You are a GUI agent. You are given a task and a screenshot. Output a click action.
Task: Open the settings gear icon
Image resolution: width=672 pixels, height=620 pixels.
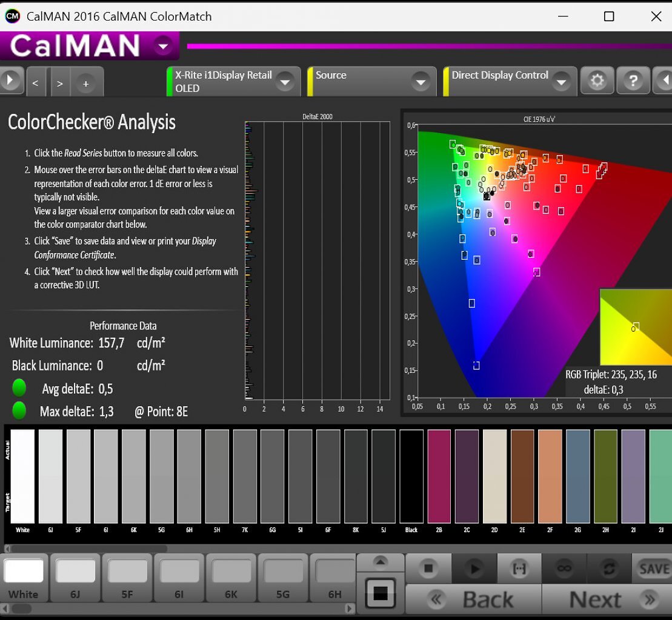click(x=597, y=81)
